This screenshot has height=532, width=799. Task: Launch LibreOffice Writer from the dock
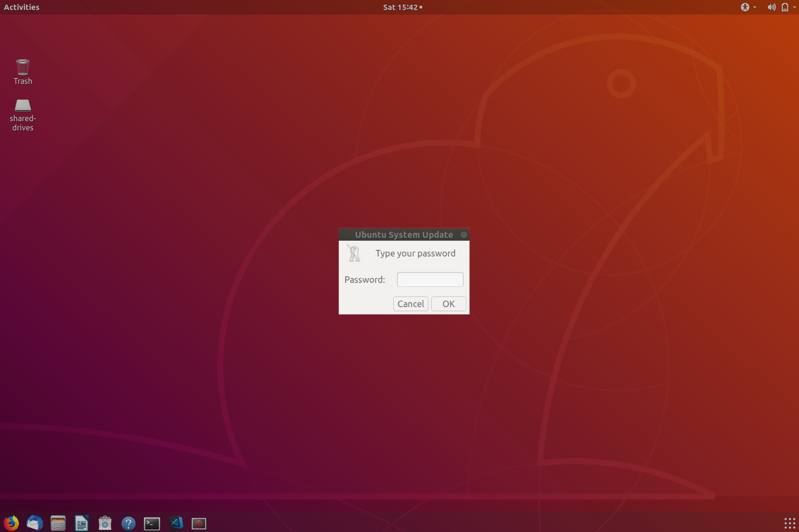coord(82,523)
